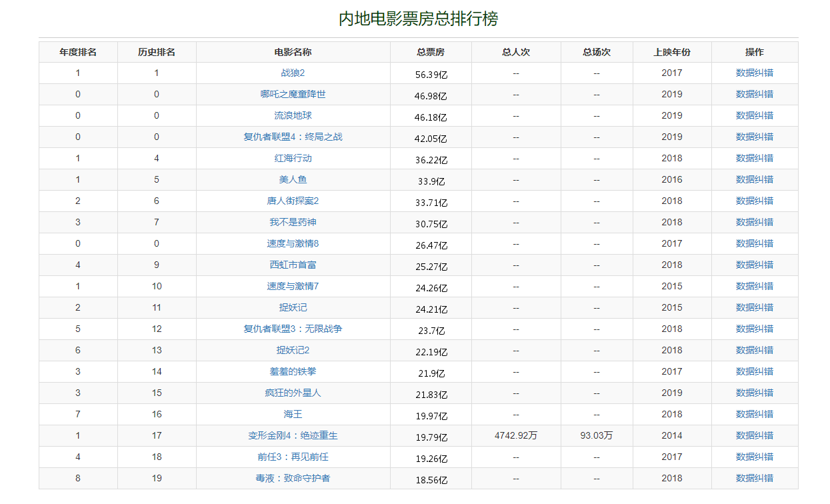
Task: Click 数据纠错 for 复仇者联盟4 row
Action: [755, 137]
